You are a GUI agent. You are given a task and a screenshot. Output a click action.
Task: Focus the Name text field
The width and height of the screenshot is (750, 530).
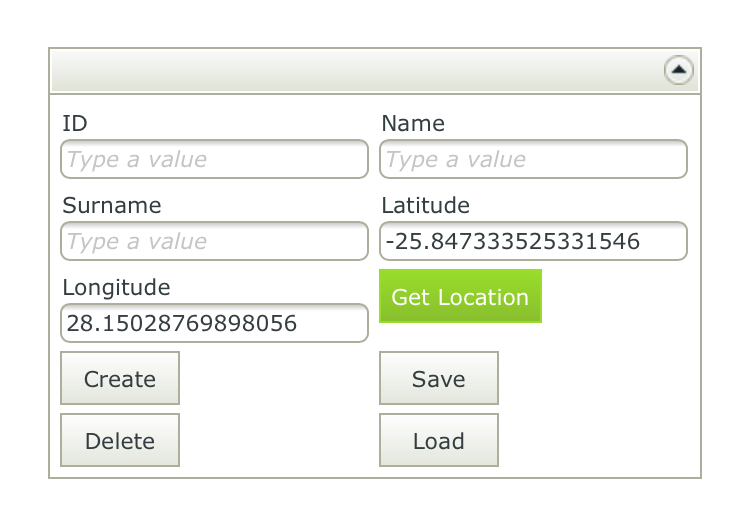pyautogui.click(x=533, y=160)
